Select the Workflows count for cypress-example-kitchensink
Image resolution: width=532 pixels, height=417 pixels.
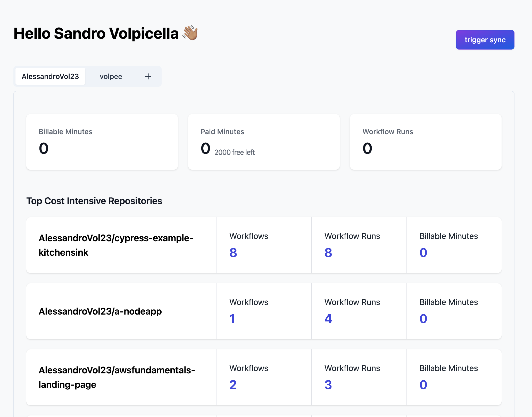(233, 253)
